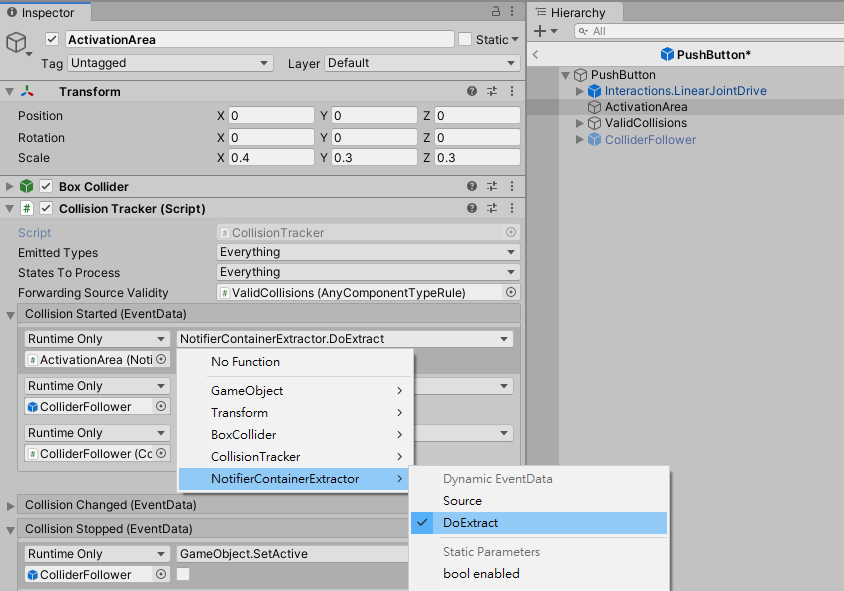The width and height of the screenshot is (844, 591).
Task: Expand the ValidCollisions hierarchy item
Action: [x=580, y=123]
